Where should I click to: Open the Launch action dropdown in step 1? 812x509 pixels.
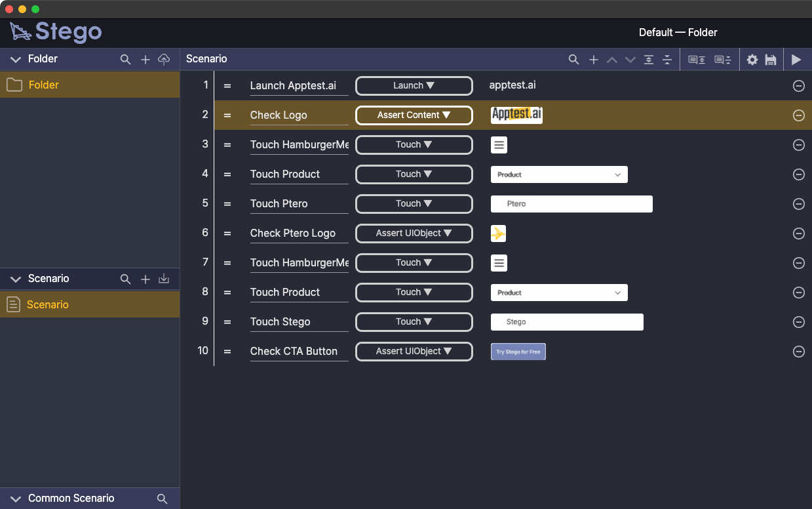(414, 86)
